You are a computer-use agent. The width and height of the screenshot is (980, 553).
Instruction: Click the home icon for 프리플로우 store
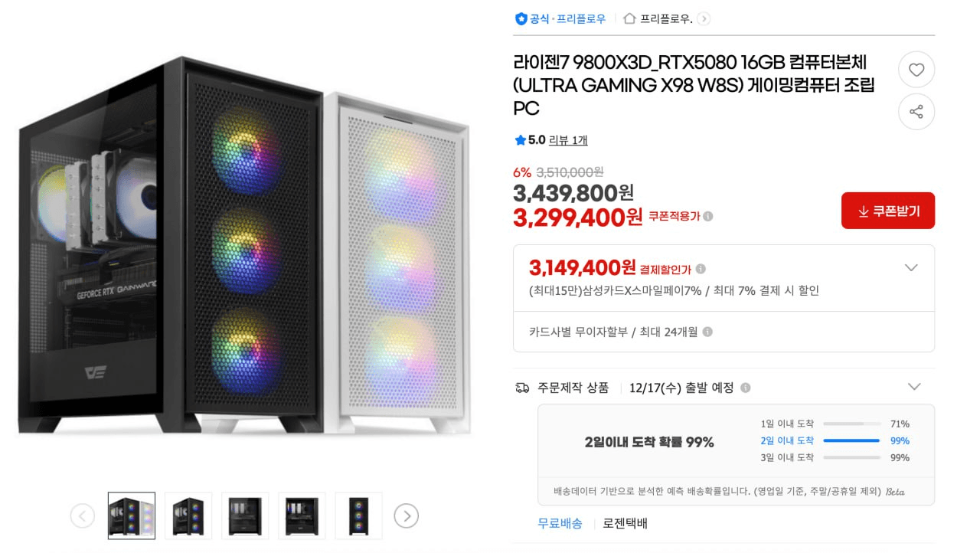pos(629,18)
